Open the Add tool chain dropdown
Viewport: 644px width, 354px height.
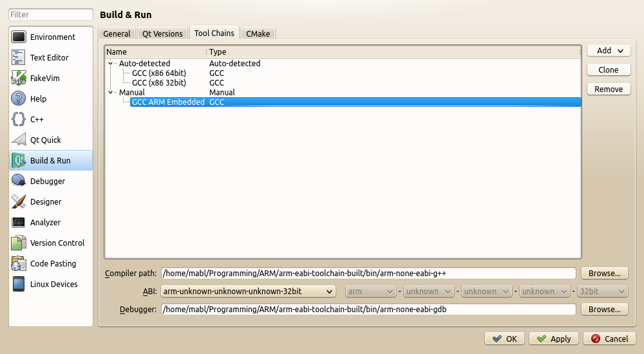click(609, 50)
